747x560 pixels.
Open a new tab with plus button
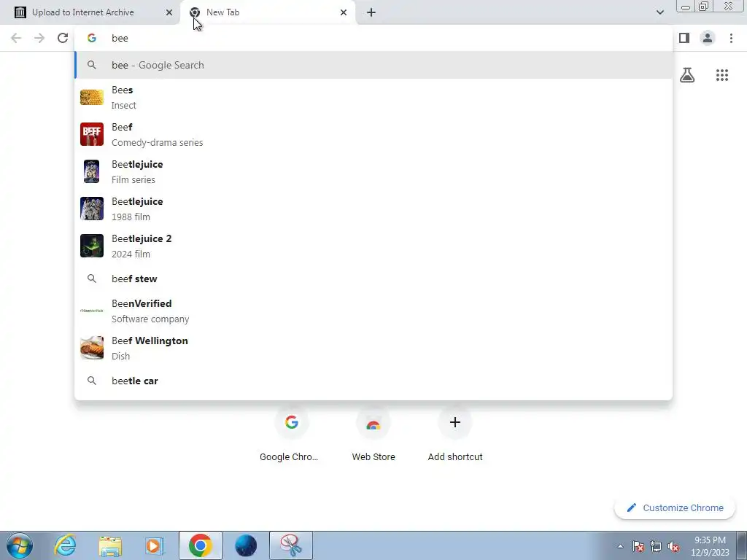(371, 12)
